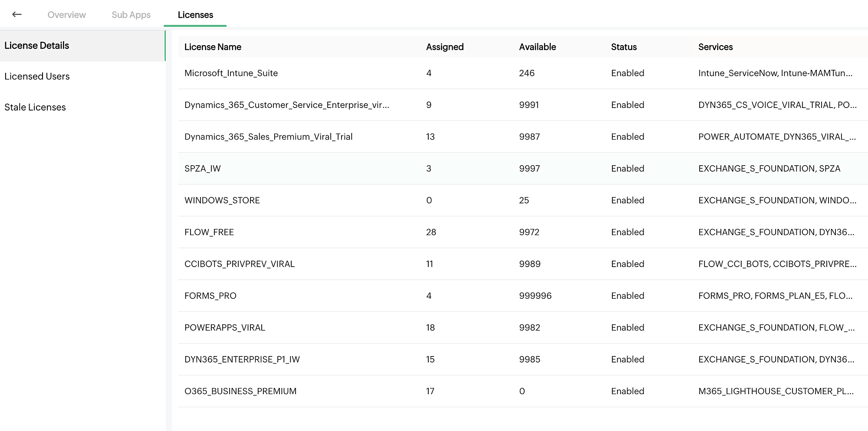Select the Microsoft_Intune_Suite license row

pyautogui.click(x=231, y=73)
